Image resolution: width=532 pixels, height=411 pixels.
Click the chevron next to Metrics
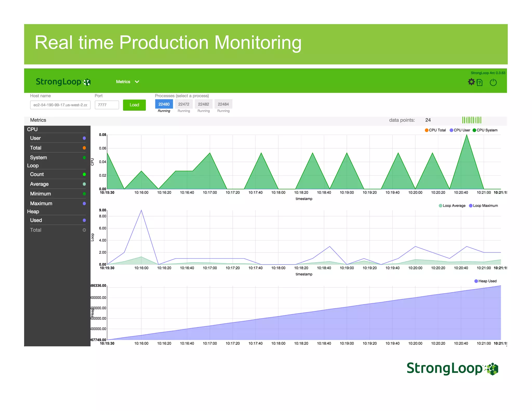click(x=137, y=82)
